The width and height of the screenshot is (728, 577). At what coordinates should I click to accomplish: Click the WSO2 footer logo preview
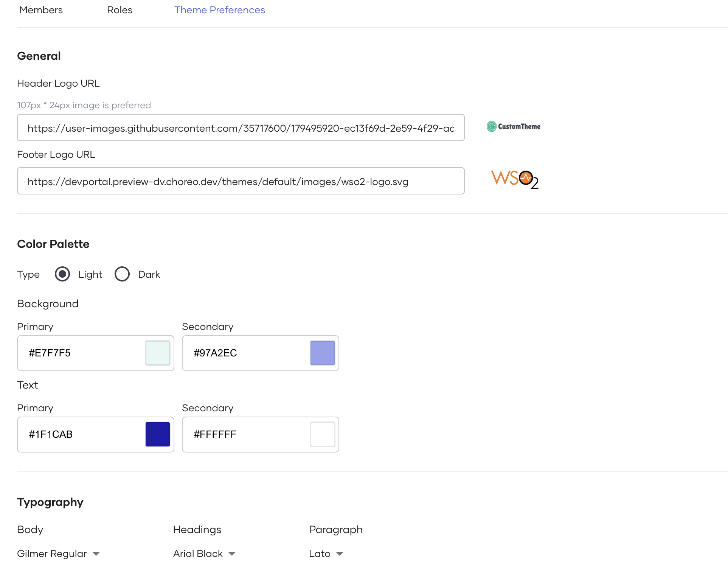coord(515,179)
